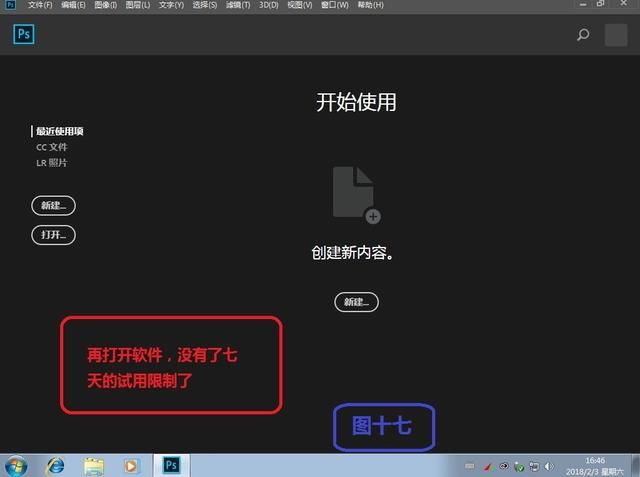Click the network tray icon
Viewport: 640px width, 477px height.
pos(534,466)
